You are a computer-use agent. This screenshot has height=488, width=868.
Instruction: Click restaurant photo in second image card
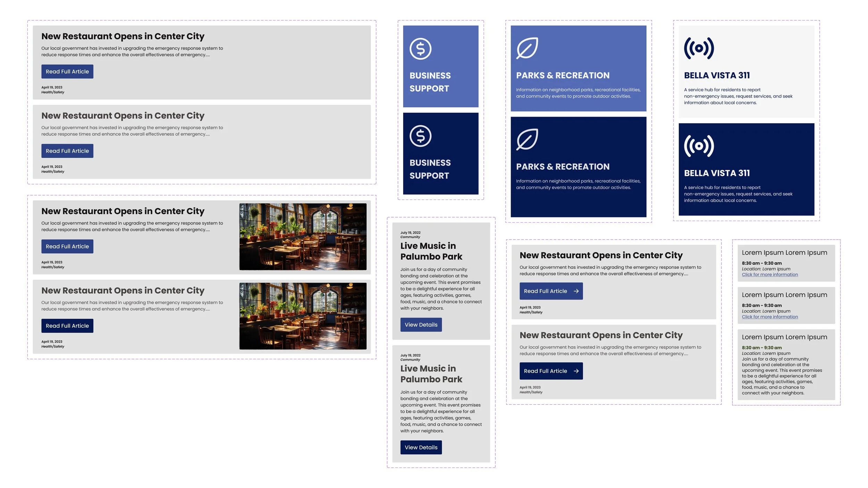coord(303,316)
